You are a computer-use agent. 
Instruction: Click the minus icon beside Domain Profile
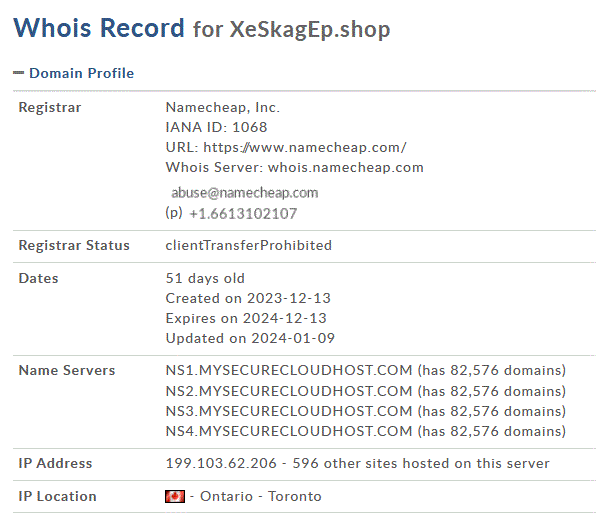click(x=18, y=73)
